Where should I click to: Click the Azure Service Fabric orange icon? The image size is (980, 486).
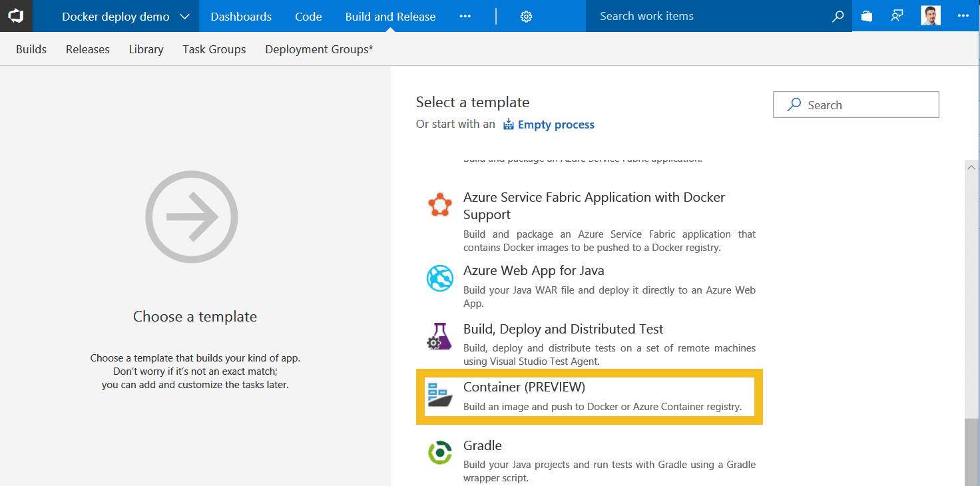click(x=440, y=204)
